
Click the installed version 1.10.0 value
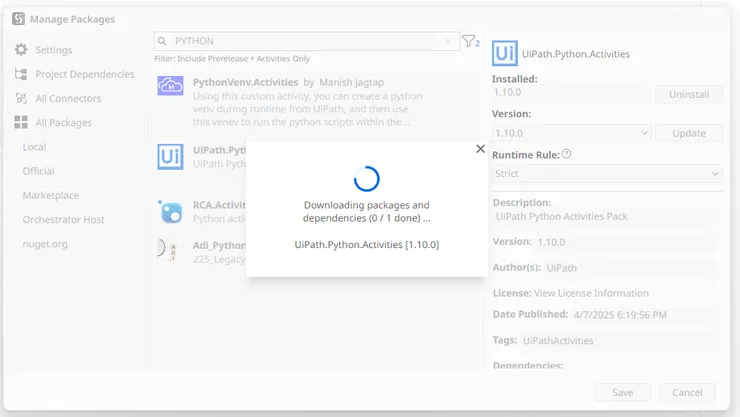pos(507,92)
